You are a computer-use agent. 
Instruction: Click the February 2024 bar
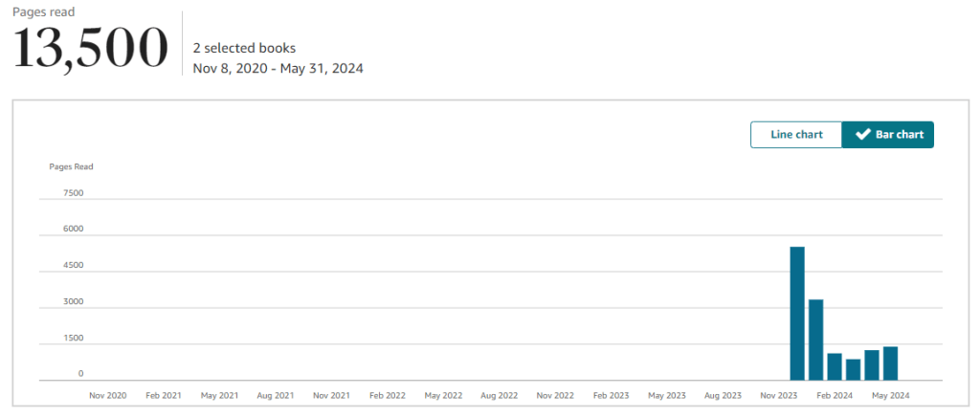pos(835,366)
